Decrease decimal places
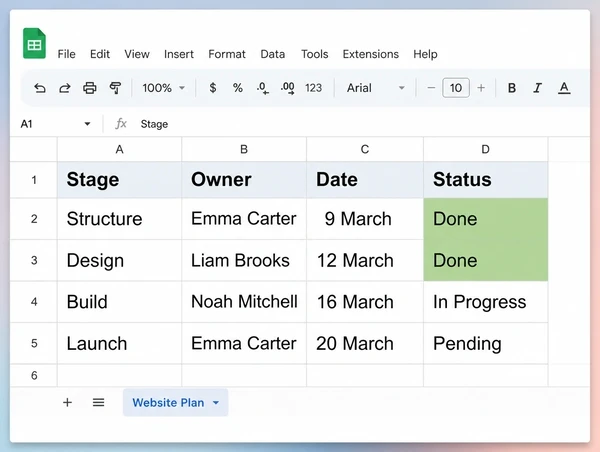 coord(262,88)
